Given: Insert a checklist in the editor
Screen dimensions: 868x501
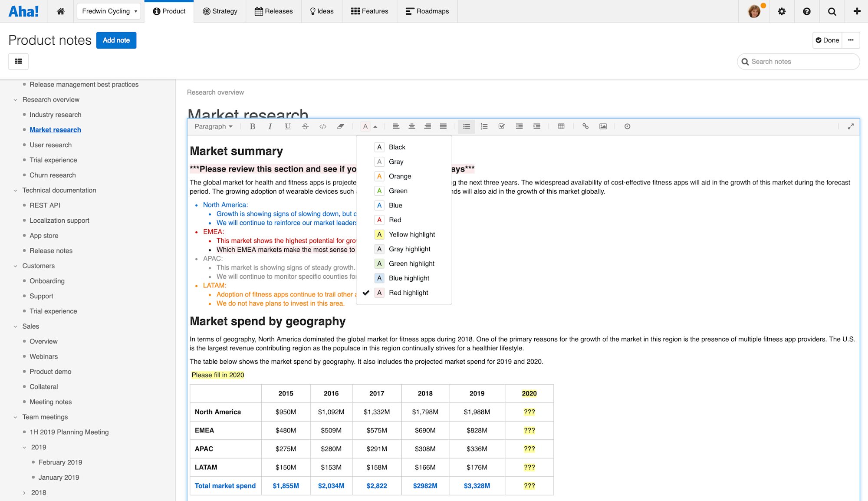Looking at the screenshot, I should [x=502, y=126].
